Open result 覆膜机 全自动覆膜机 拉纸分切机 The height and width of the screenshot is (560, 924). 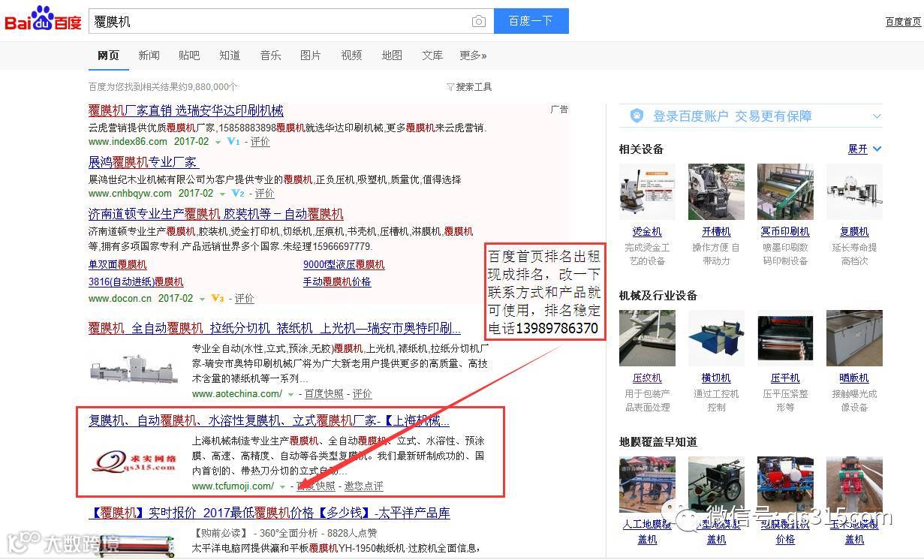275,328
